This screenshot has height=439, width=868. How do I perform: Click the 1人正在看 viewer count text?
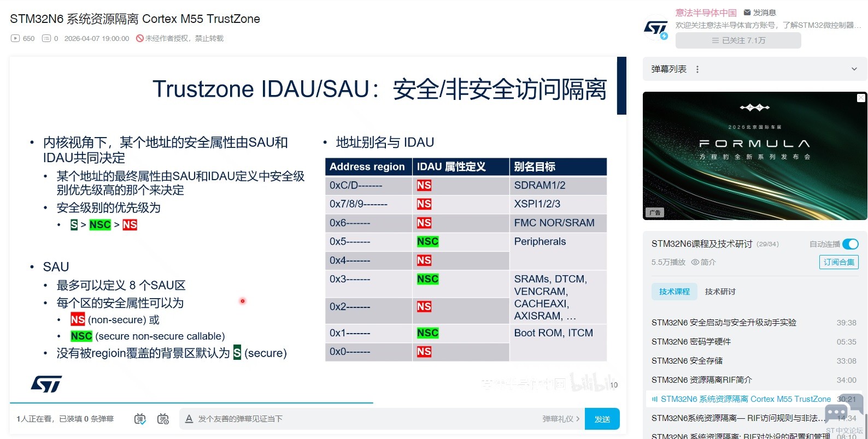pyautogui.click(x=35, y=419)
